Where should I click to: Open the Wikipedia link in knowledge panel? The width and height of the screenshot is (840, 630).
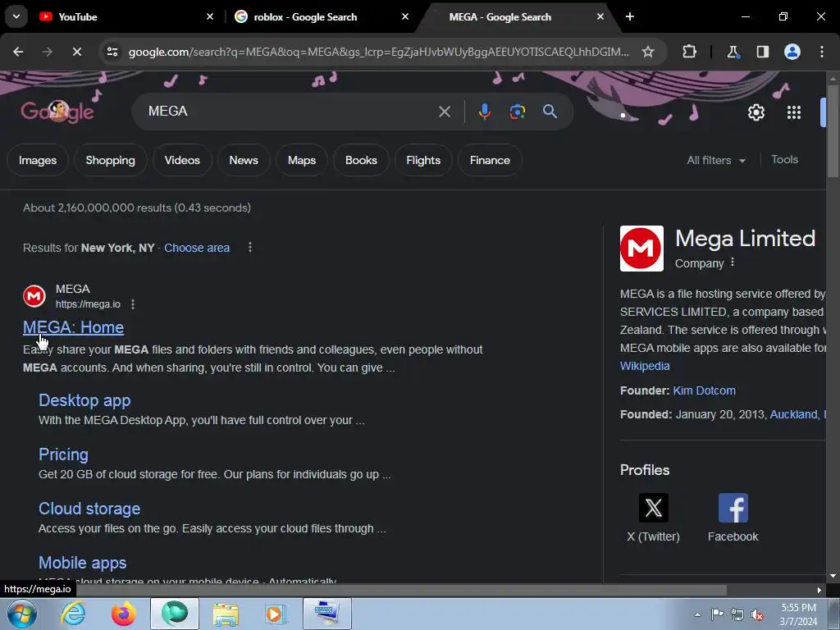(x=645, y=366)
